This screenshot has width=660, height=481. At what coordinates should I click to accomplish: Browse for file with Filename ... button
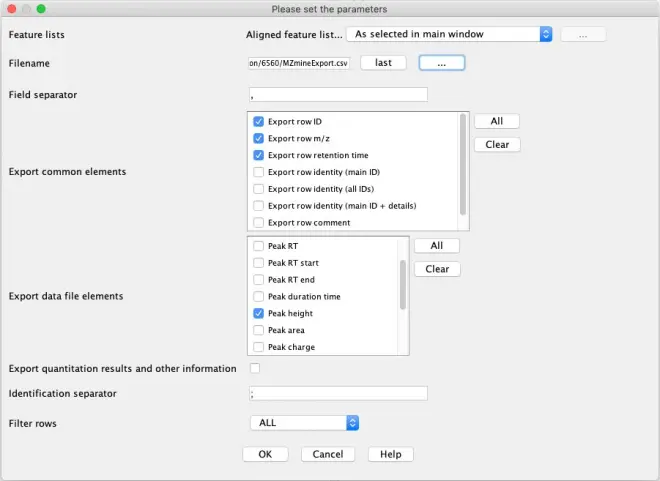click(x=442, y=63)
